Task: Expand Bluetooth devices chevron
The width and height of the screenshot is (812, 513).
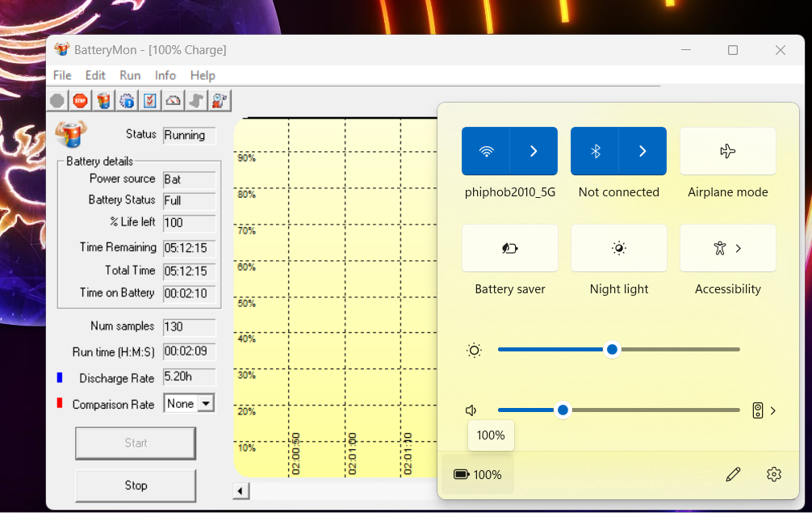Action: (642, 151)
